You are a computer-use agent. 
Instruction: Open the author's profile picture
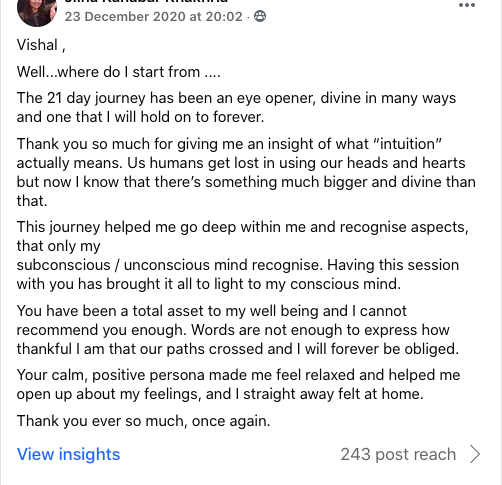click(37, 13)
